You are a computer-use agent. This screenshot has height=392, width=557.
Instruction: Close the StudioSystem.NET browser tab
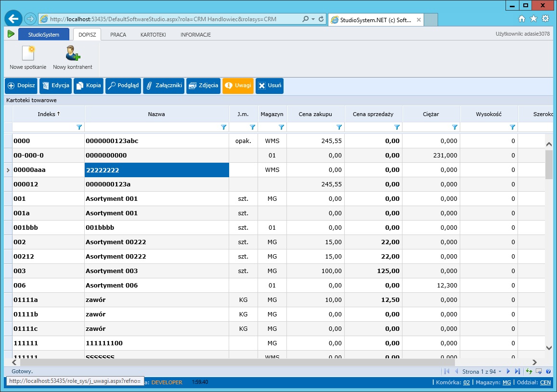pos(419,20)
